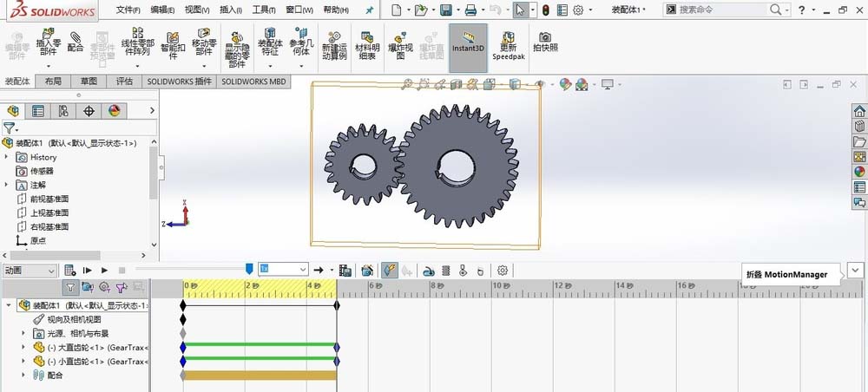This screenshot has height=392, width=868.
Task: Click the Calculate motion study icon
Action: (x=69, y=271)
